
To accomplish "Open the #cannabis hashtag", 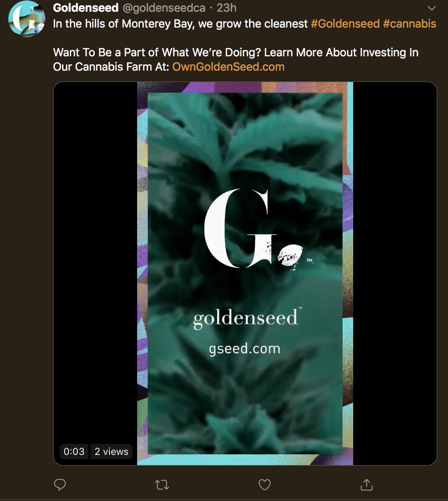I will click(409, 24).
